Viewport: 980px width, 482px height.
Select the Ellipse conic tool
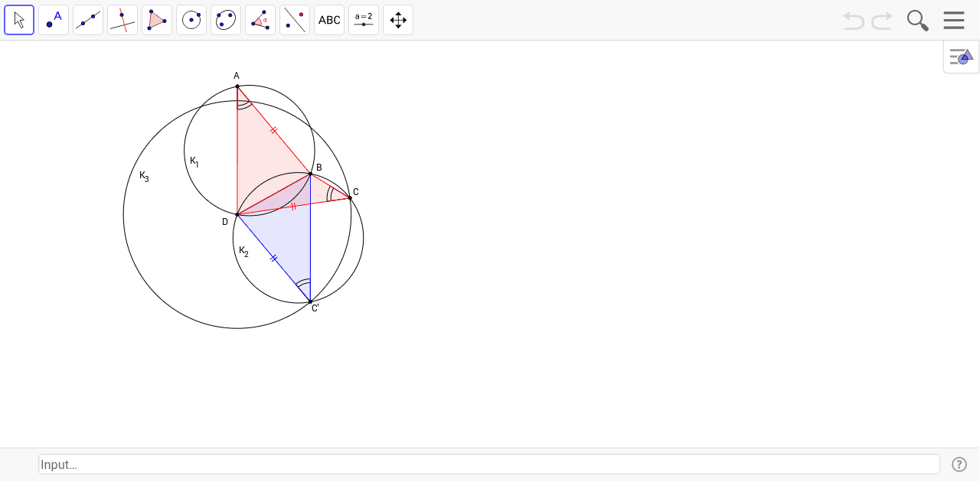point(226,20)
